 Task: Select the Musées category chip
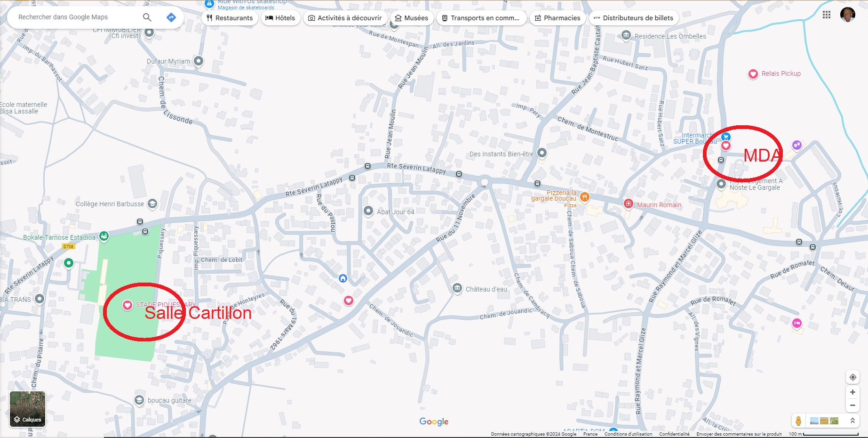click(x=412, y=18)
